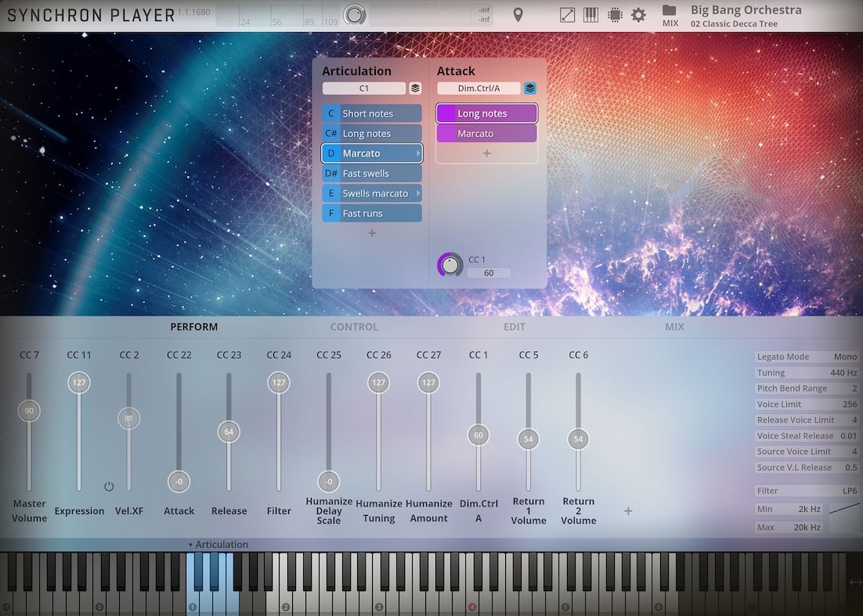The width and height of the screenshot is (863, 616).
Task: Click the location pin icon in toolbar
Action: tap(517, 14)
